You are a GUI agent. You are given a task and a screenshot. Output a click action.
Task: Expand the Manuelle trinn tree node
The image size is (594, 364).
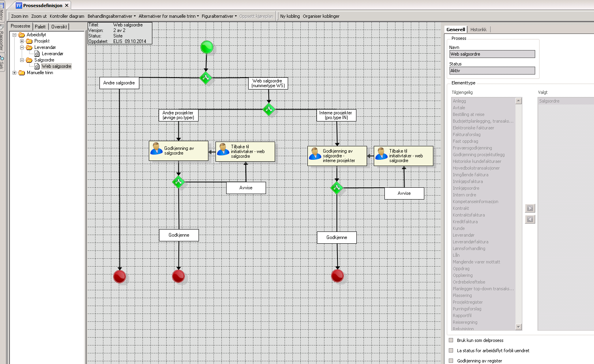tap(15, 73)
